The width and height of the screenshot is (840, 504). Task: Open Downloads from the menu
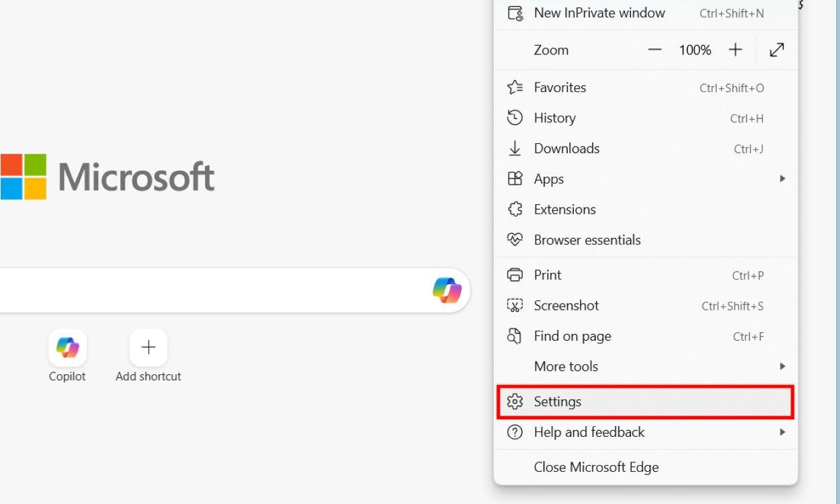646,149
